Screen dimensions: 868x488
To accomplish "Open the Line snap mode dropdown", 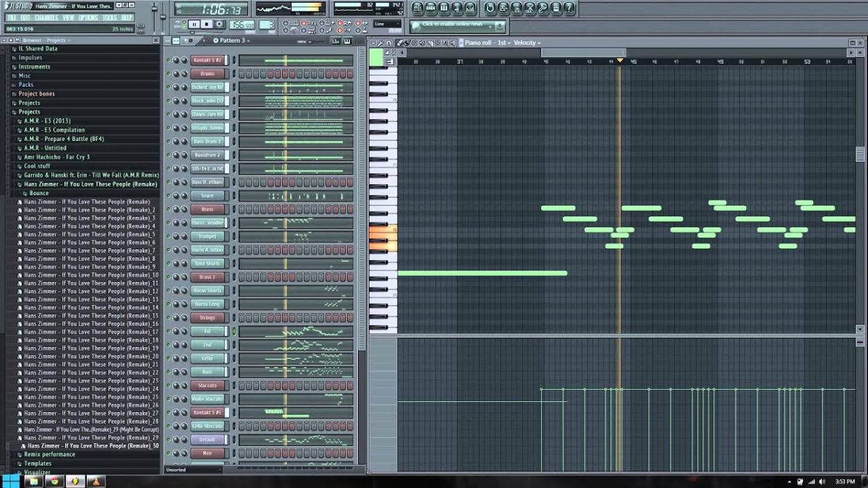I will point(388,24).
